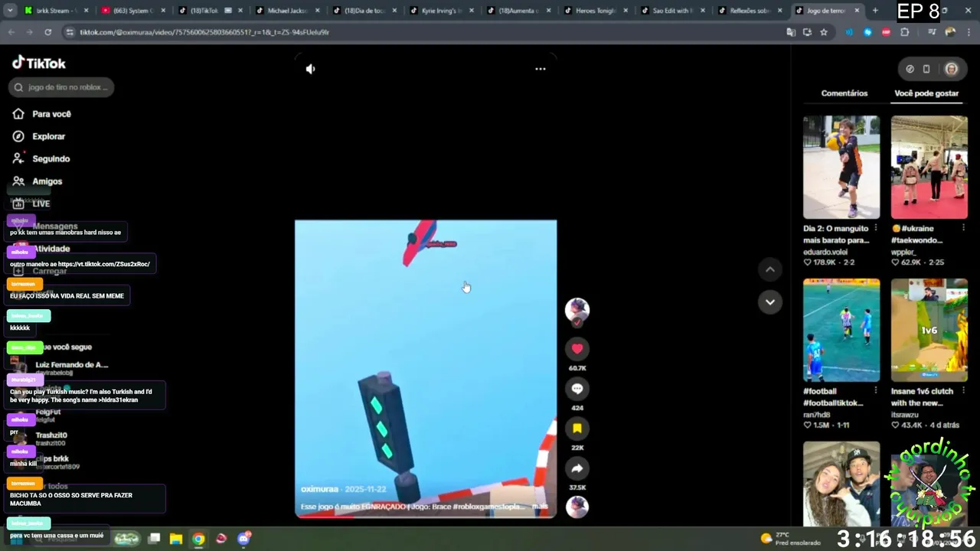Go back in browser history
The height and width of the screenshot is (551, 980).
tap(11, 32)
